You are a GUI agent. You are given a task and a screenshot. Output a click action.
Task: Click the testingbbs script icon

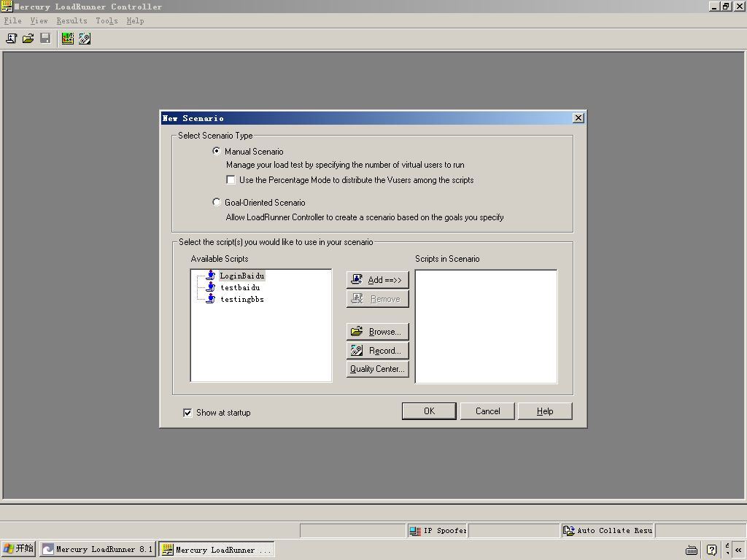click(x=211, y=299)
